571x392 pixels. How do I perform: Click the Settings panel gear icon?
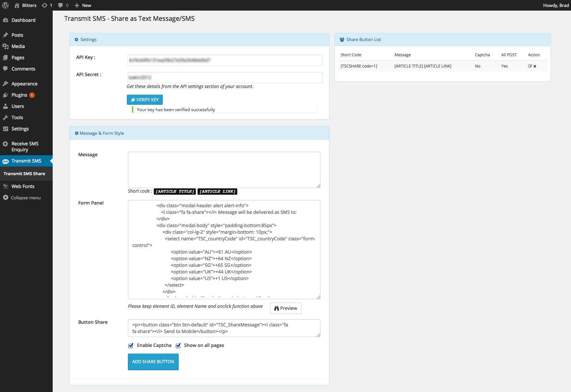(77, 39)
